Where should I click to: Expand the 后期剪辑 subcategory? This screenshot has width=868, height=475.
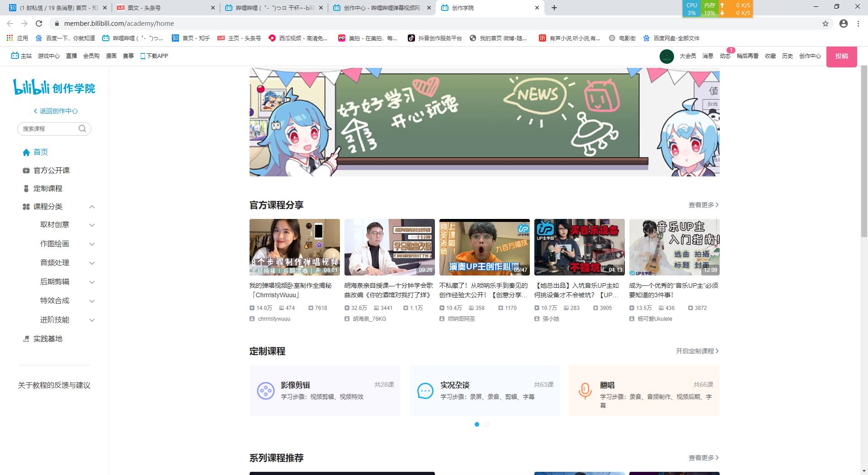pos(92,282)
